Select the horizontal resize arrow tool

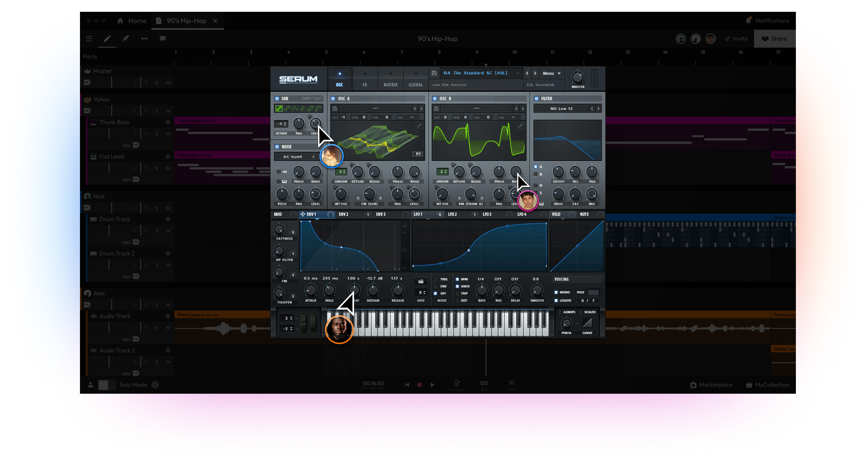144,39
